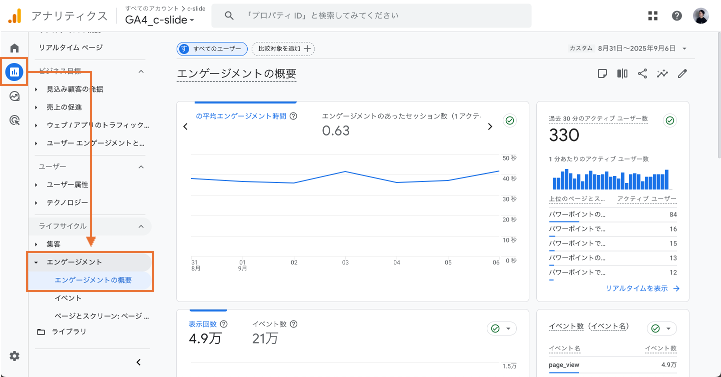Viewport: 721px width, 377px height.
Task: Open the Google apps grid icon
Action: [652, 16]
